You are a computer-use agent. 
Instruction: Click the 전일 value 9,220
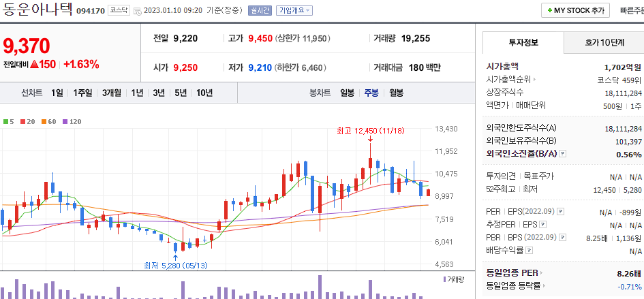point(185,39)
